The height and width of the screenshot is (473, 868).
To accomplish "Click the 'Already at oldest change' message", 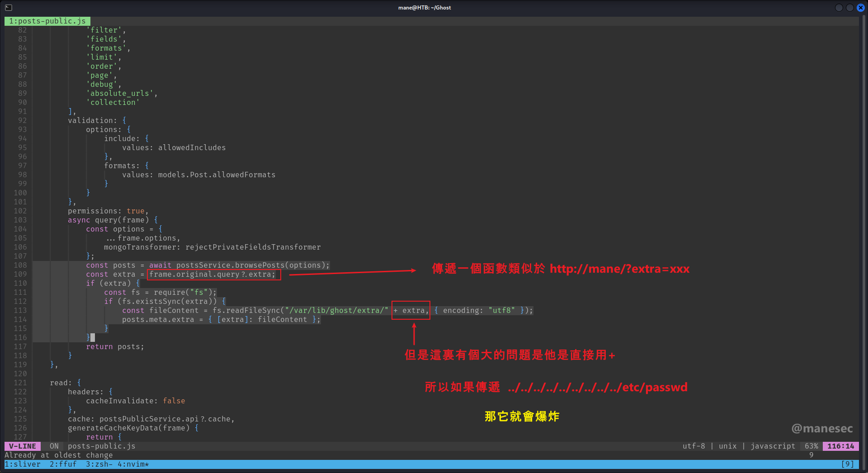I will click(59, 455).
